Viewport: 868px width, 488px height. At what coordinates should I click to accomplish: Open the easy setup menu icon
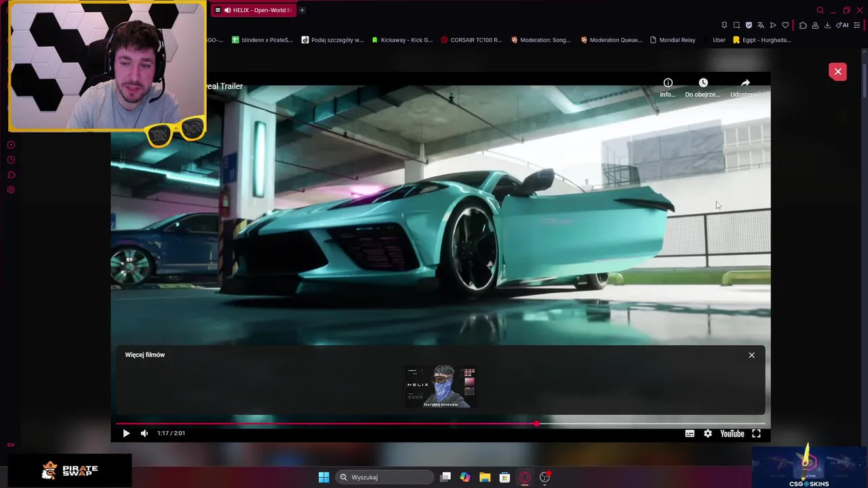pyautogui.click(x=856, y=25)
